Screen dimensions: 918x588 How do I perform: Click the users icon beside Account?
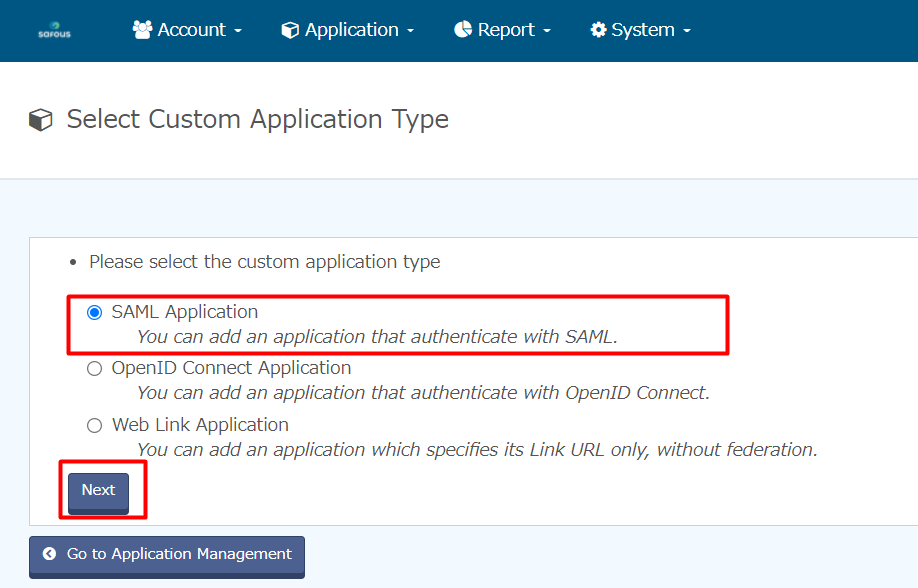pos(142,30)
